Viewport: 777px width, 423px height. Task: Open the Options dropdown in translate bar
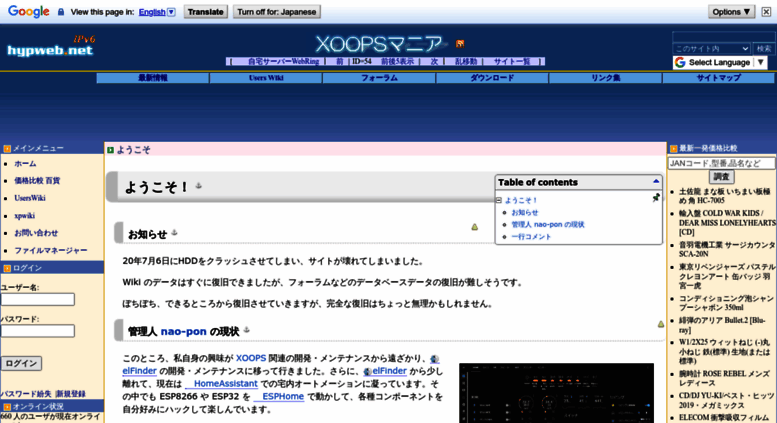731,12
